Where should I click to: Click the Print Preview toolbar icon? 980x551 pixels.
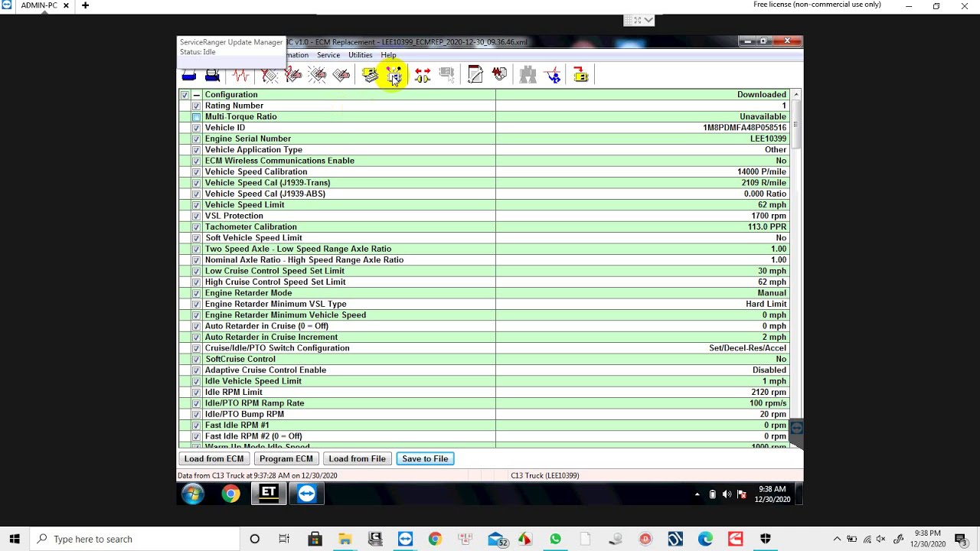click(x=213, y=75)
